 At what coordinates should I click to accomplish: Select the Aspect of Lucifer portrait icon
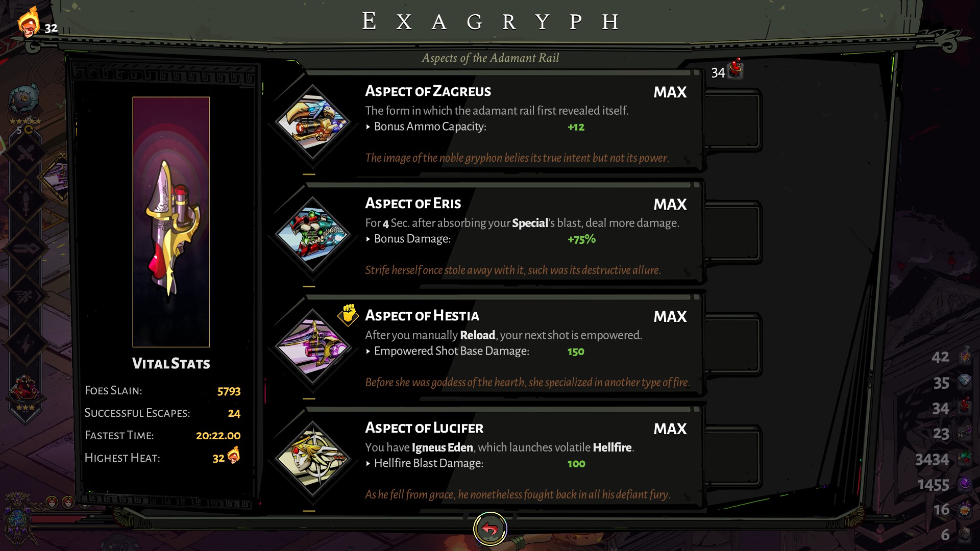tap(312, 459)
